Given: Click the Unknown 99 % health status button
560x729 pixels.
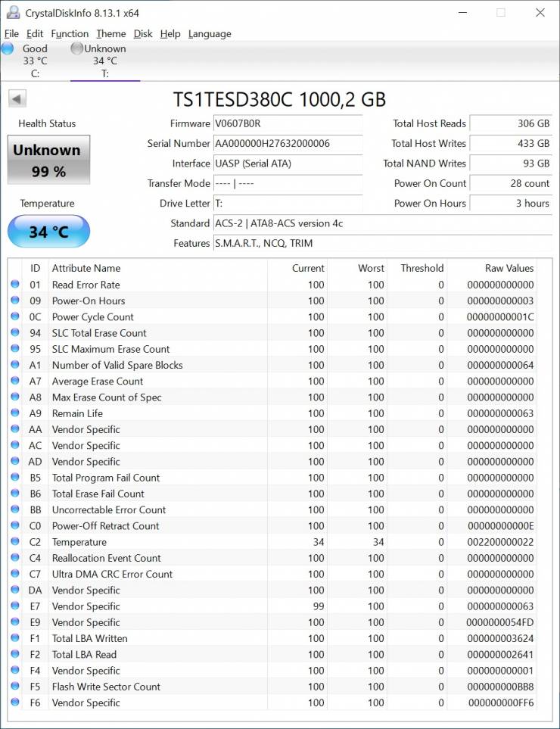Looking at the screenshot, I should click(48, 160).
